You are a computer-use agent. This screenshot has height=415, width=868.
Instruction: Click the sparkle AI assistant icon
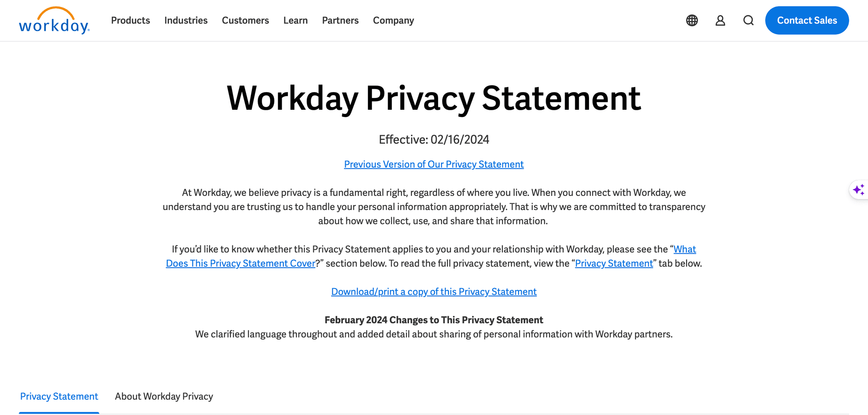click(x=859, y=190)
